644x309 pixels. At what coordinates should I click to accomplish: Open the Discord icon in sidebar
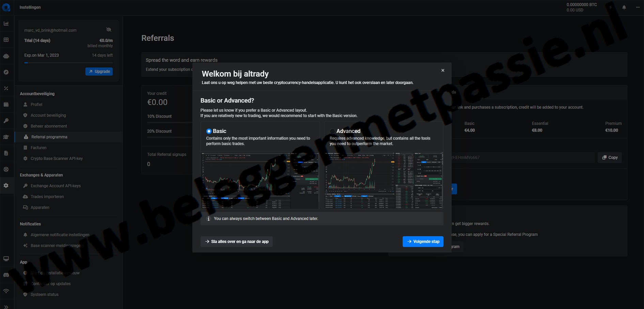pyautogui.click(x=6, y=275)
